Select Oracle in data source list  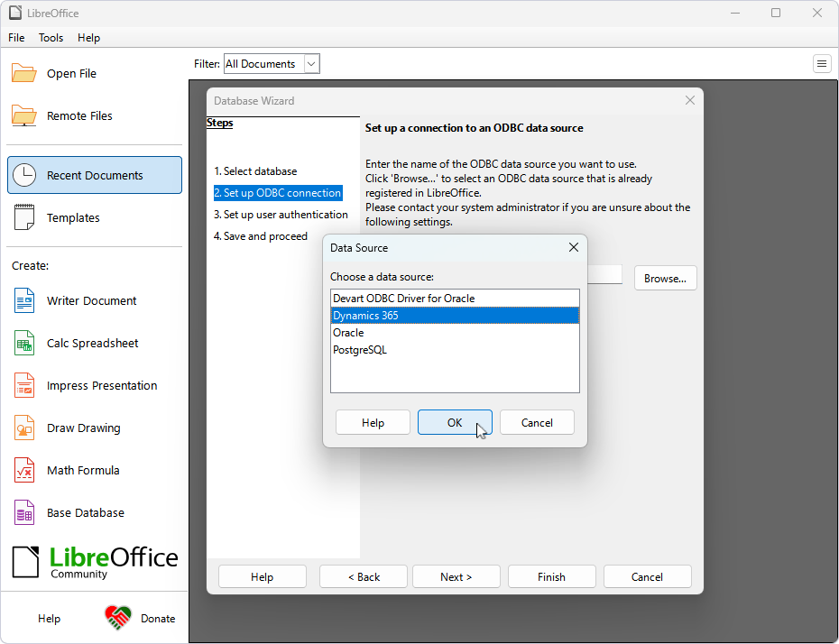coord(348,333)
